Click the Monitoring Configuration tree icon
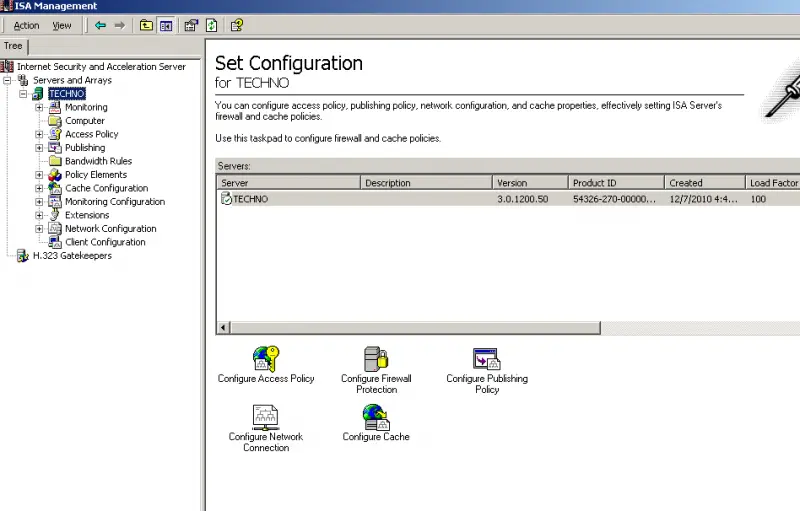Screen dimensions: 800x511 (55, 201)
